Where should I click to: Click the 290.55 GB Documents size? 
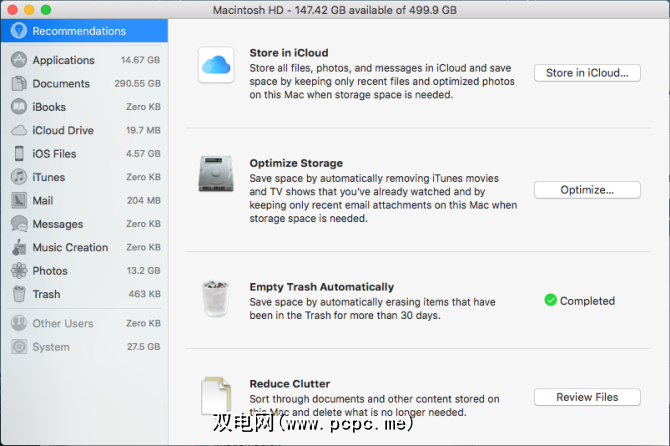(x=137, y=83)
